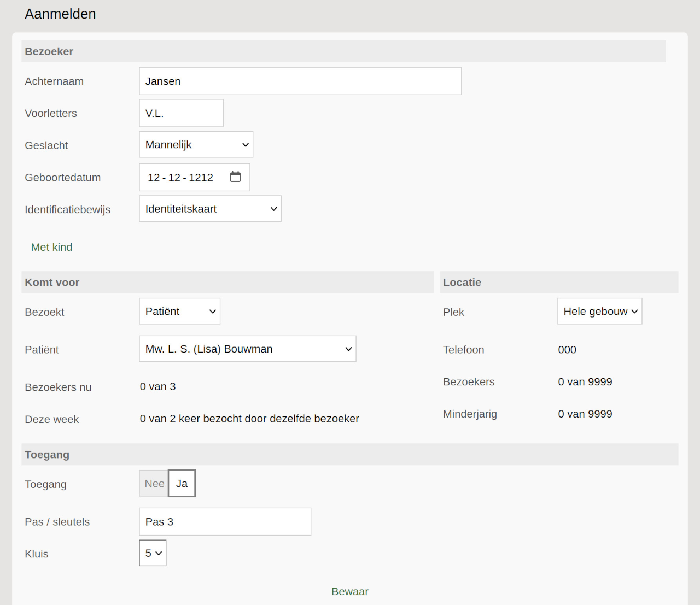Click the Pas / sleutels label

point(57,522)
